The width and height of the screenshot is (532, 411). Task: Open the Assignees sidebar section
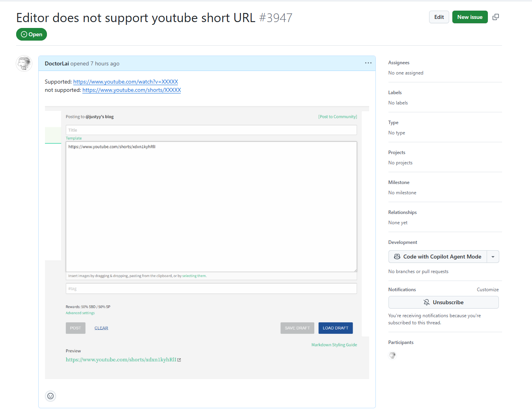click(399, 63)
